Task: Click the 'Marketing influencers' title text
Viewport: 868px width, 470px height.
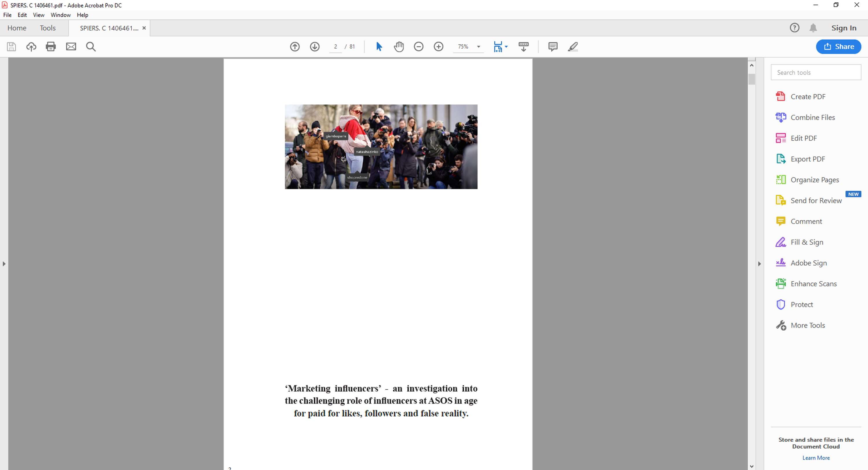Action: [x=381, y=401]
